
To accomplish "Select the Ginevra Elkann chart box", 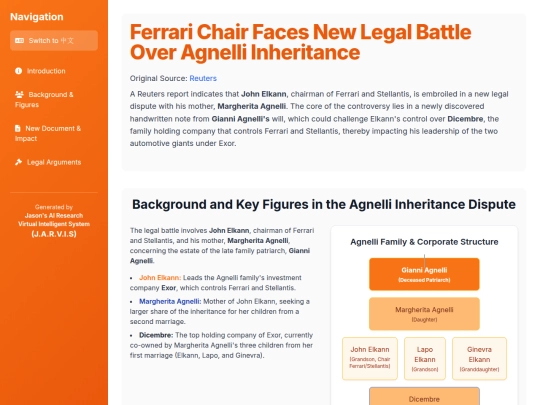I will (x=479, y=359).
